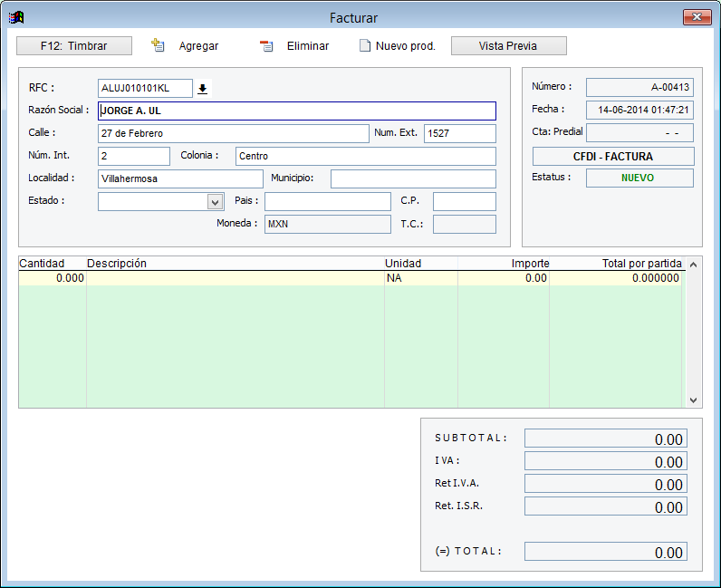
Task: Select the Cantidad cell in first row
Action: (53, 279)
